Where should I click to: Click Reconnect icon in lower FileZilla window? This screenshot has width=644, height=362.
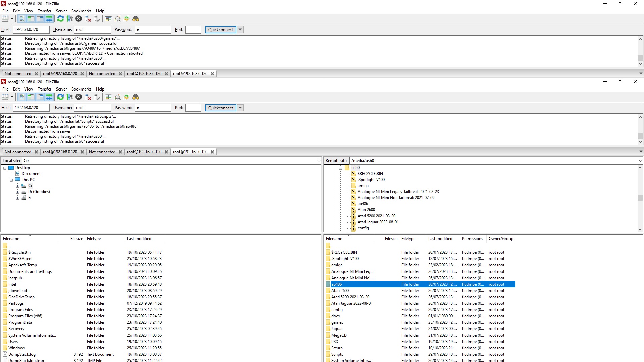(x=97, y=97)
